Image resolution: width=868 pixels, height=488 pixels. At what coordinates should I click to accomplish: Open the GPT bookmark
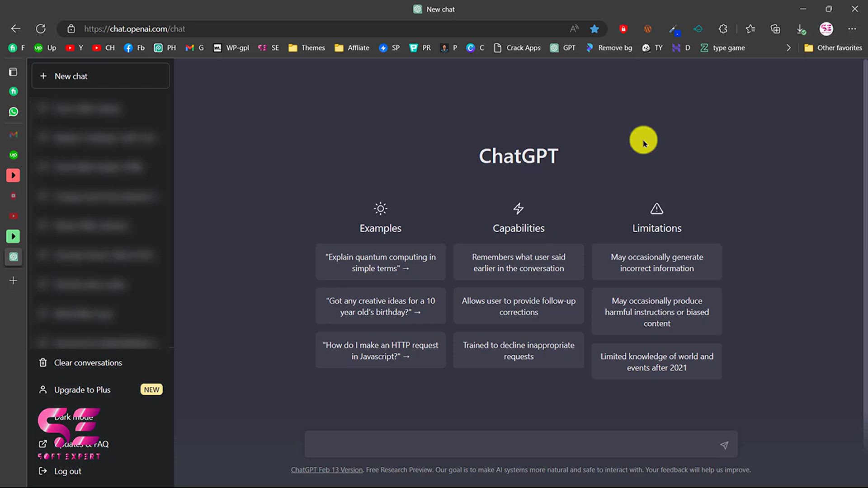(x=563, y=48)
